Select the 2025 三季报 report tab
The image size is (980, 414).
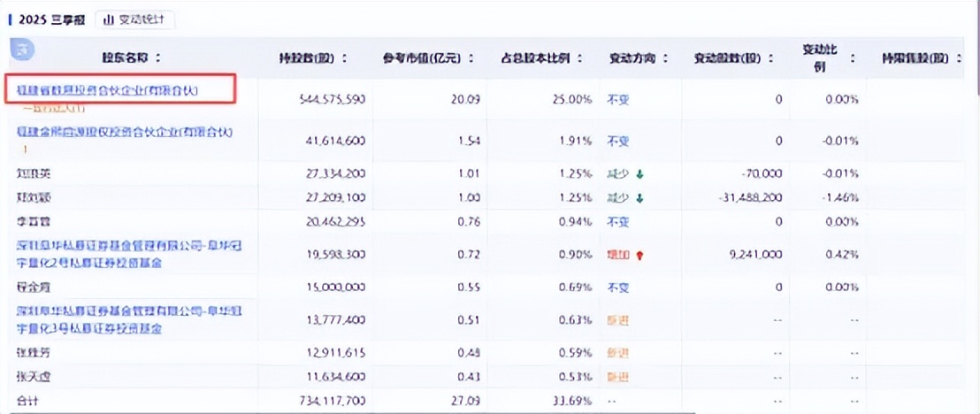[x=50, y=19]
